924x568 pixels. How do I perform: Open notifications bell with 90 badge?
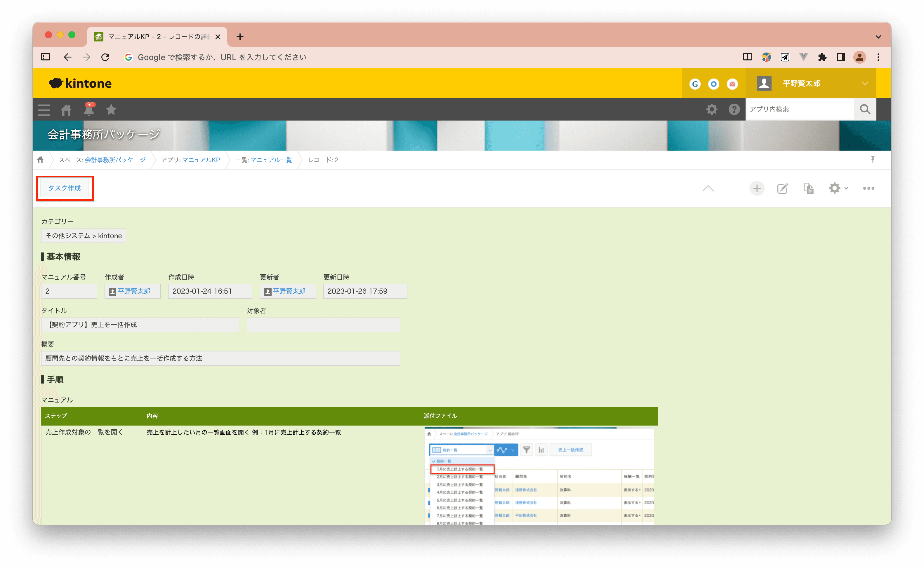[x=89, y=109]
